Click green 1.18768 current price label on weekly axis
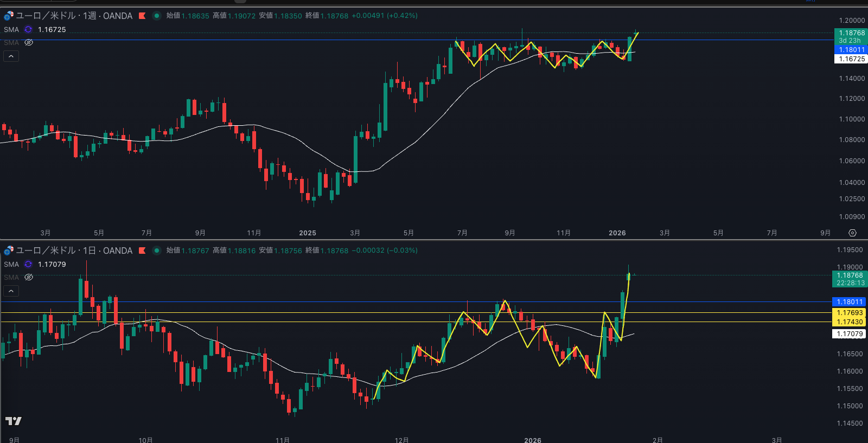The height and width of the screenshot is (443, 868). point(851,33)
